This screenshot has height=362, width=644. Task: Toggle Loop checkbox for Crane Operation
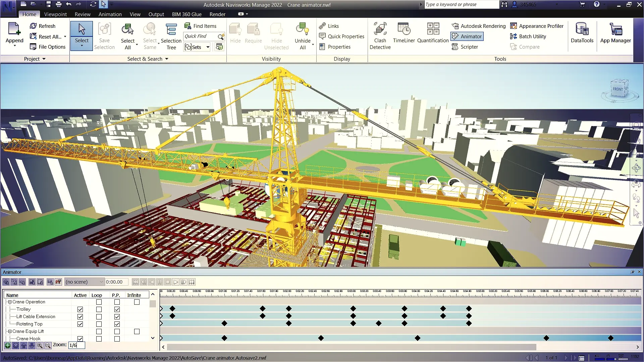(x=99, y=302)
